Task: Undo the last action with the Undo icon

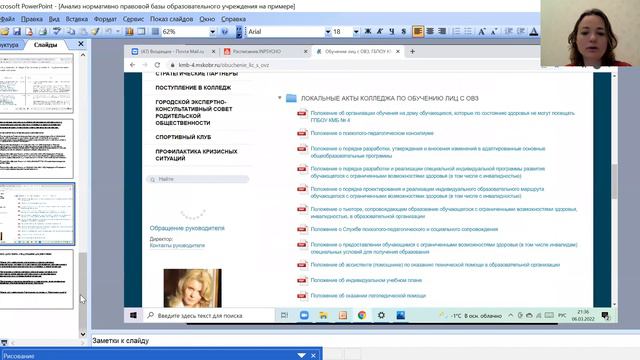Action: [x=108, y=31]
